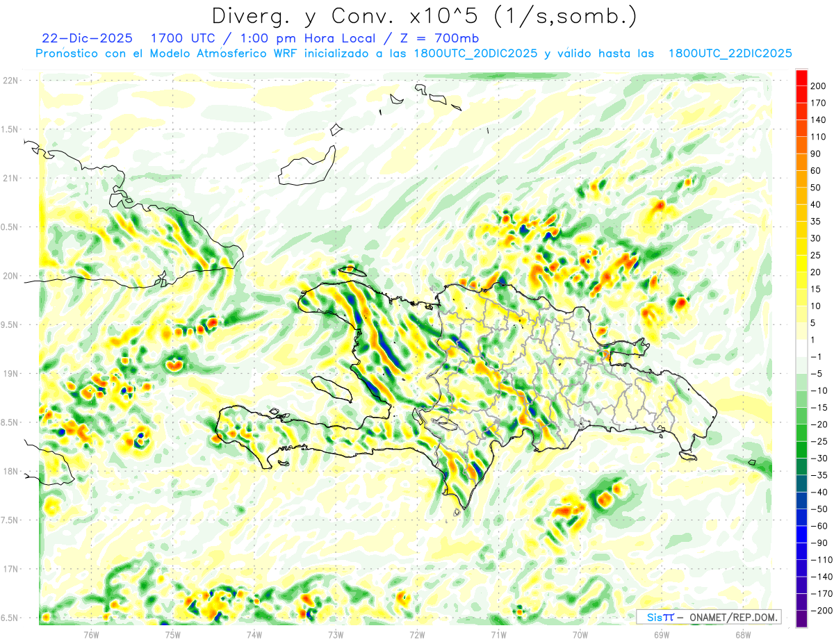The width and height of the screenshot is (834, 644).
Task: Click the "72W" longitude label
Action: (x=417, y=634)
